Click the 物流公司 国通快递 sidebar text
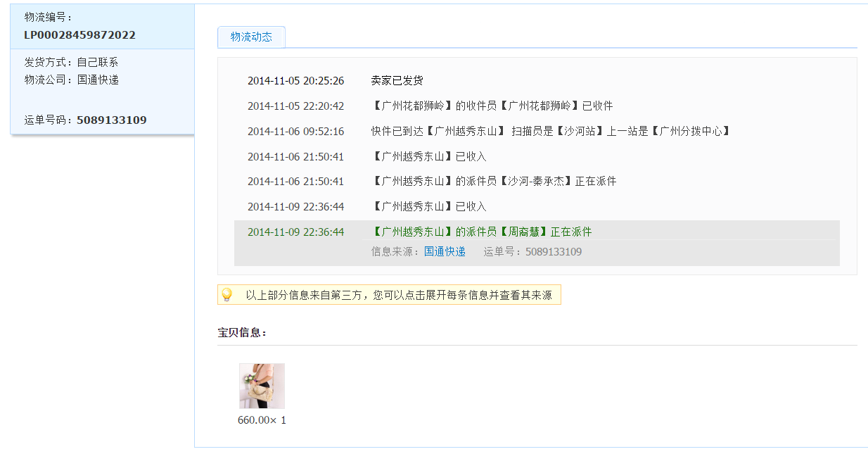Viewport: 868px width, 454px height. (x=72, y=80)
